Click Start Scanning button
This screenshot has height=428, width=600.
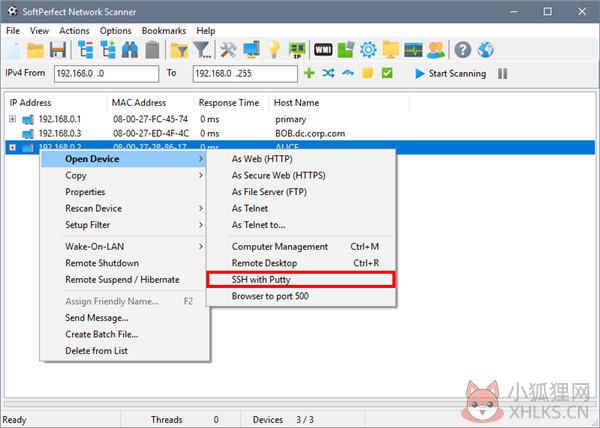(450, 73)
